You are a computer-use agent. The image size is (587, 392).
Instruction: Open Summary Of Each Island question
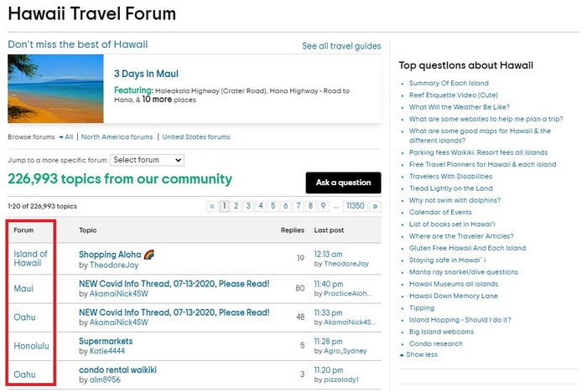coord(449,83)
